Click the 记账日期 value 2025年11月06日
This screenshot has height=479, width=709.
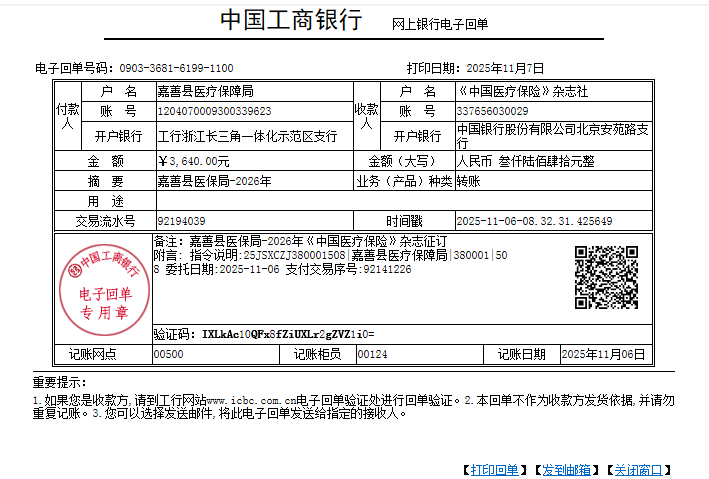(603, 354)
